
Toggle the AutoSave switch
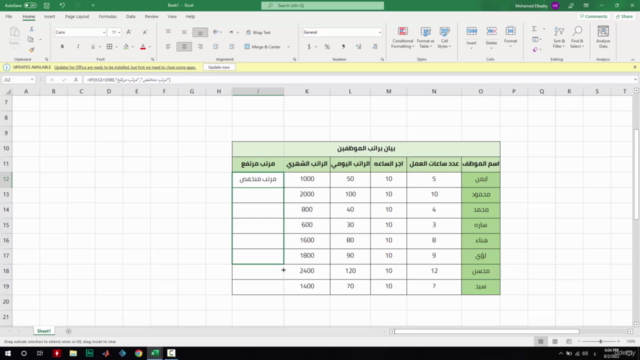click(30, 6)
